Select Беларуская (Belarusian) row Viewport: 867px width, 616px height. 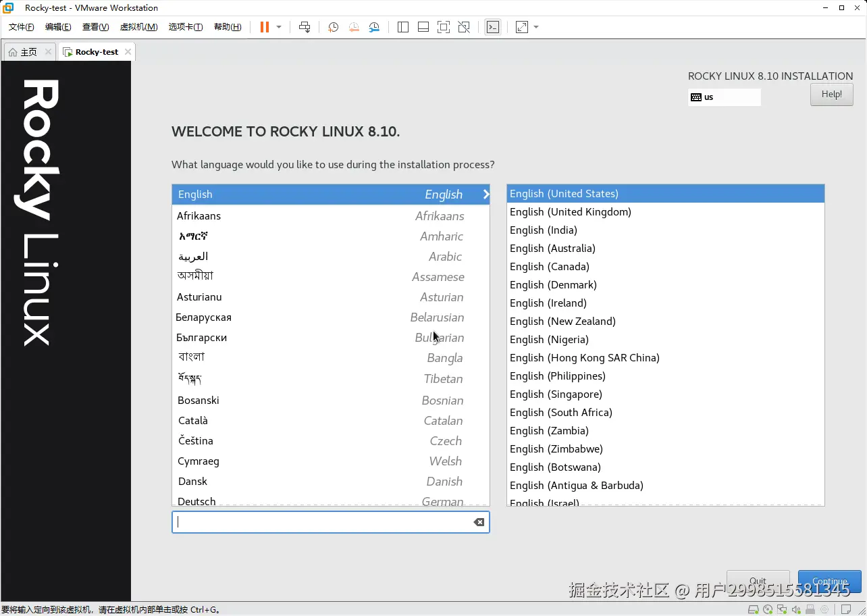(331, 317)
